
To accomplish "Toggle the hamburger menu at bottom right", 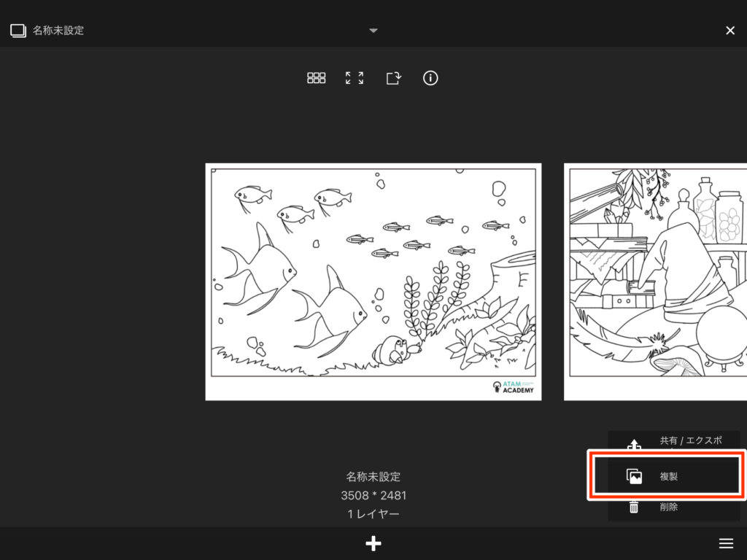I will pyautogui.click(x=726, y=543).
